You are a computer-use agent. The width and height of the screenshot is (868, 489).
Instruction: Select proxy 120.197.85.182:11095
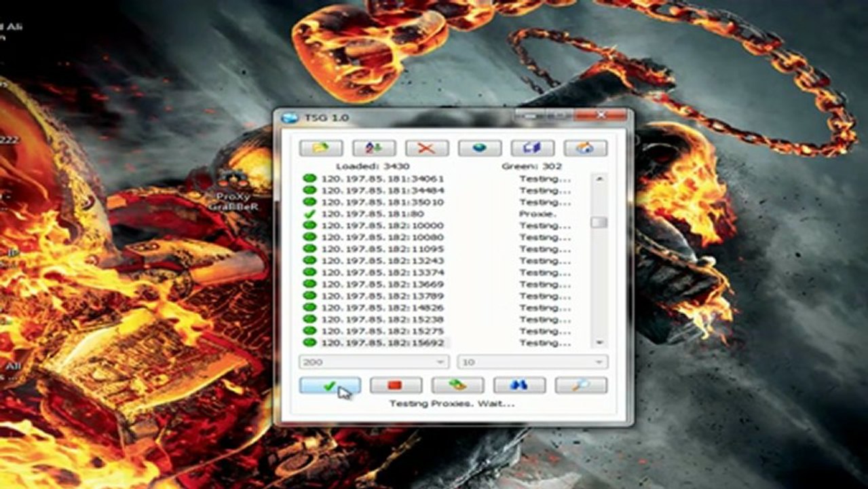pyautogui.click(x=383, y=249)
